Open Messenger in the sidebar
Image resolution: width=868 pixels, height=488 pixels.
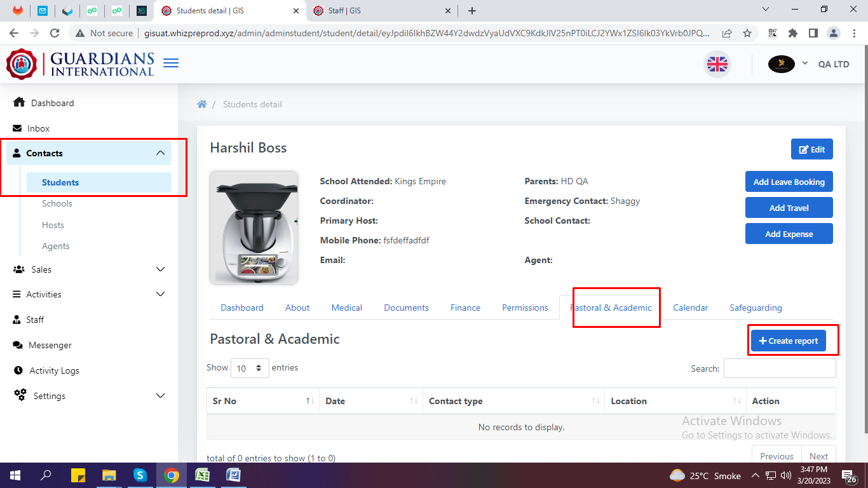50,345
